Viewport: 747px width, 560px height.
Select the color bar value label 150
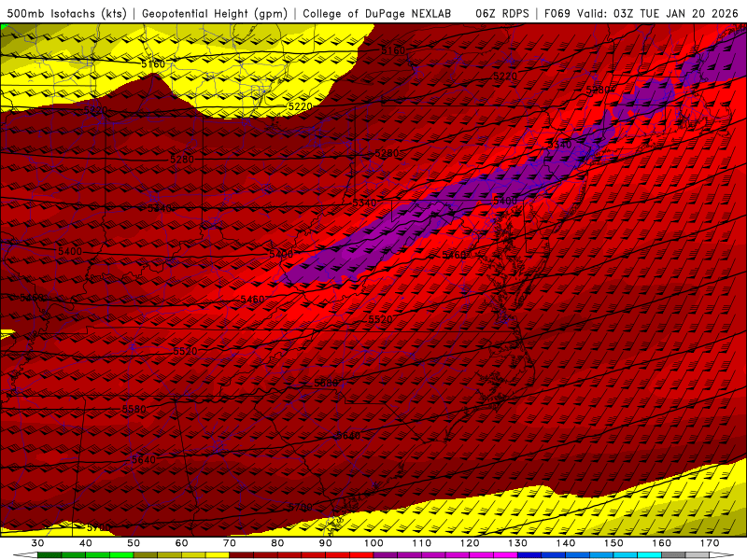point(613,543)
